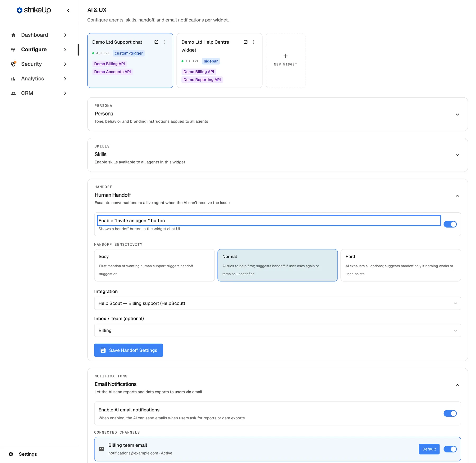The width and height of the screenshot is (476, 463).
Task: Click the strikeUp logo
Action: point(34,10)
